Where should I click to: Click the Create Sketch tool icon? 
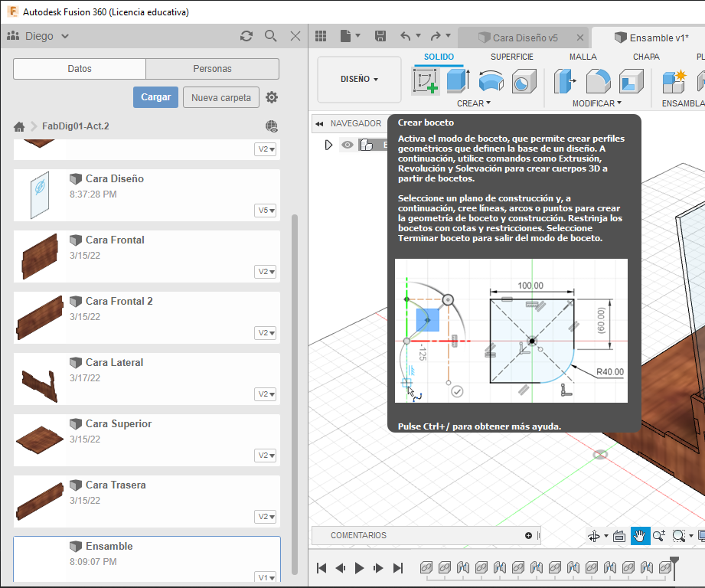tap(426, 81)
